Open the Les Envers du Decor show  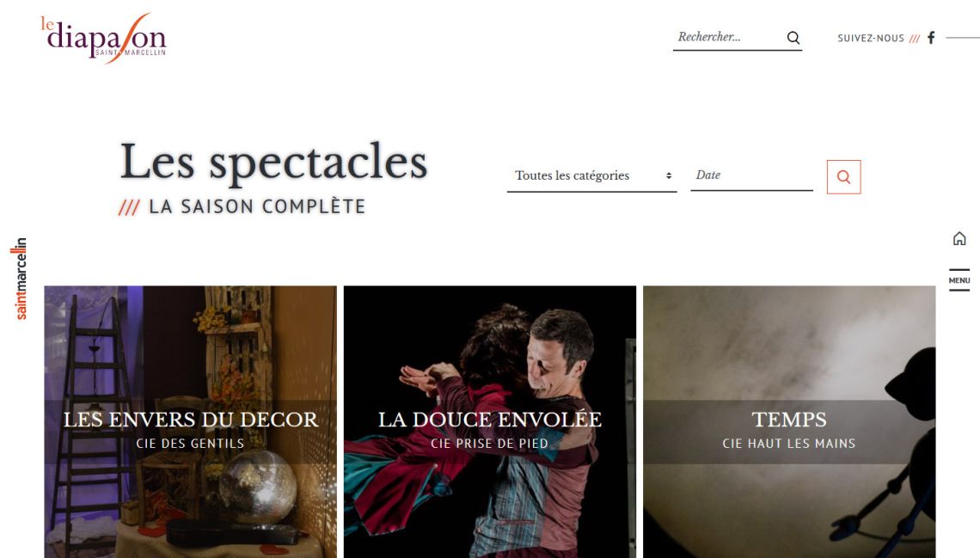191,420
